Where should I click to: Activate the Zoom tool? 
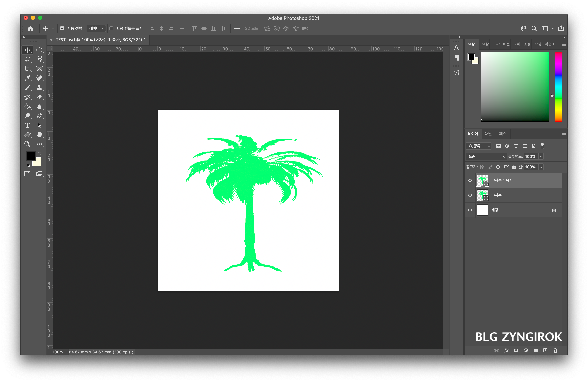[27, 144]
